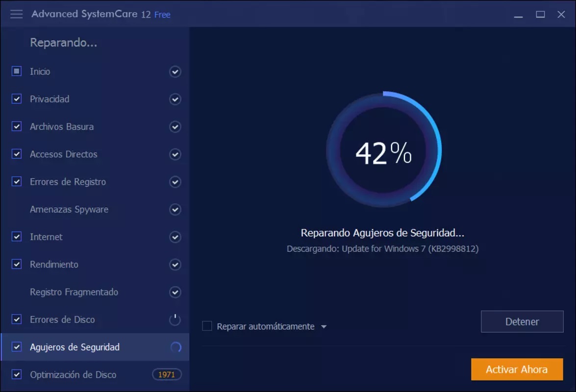Uncheck the Optimización de Disco item
Screen dimensions: 576x392
[x=16, y=374]
